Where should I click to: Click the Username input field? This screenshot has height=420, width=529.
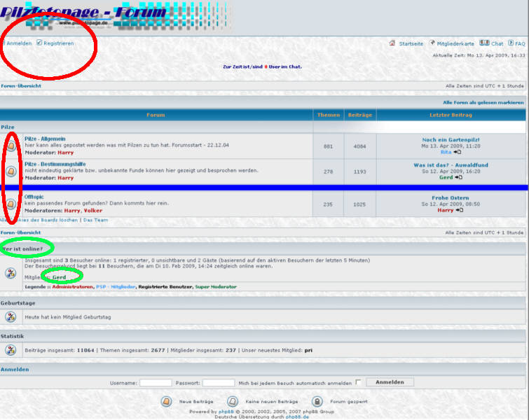(156, 383)
